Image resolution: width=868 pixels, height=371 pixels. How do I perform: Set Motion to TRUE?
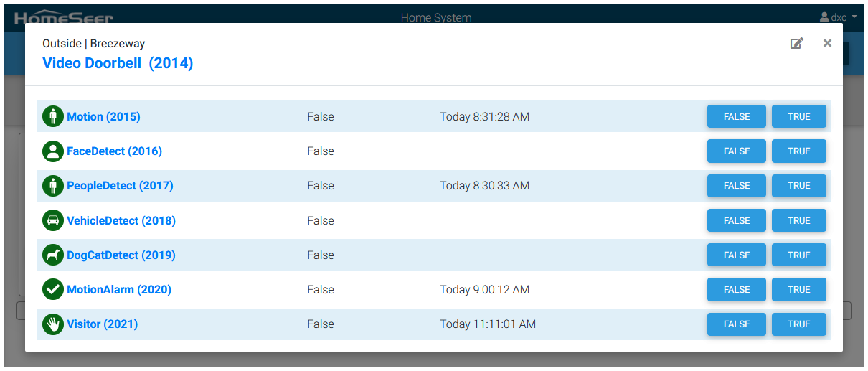(x=798, y=116)
